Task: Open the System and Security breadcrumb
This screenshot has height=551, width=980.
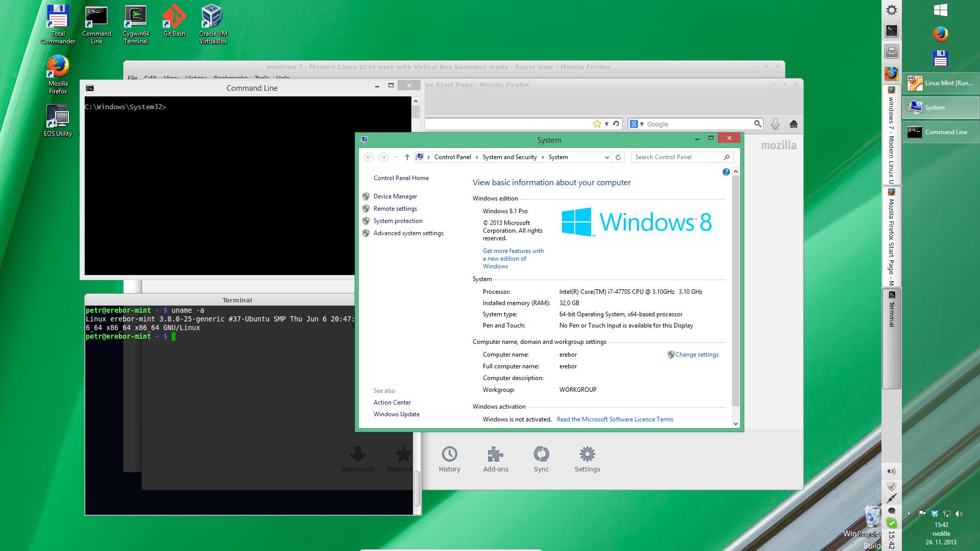Action: [509, 157]
